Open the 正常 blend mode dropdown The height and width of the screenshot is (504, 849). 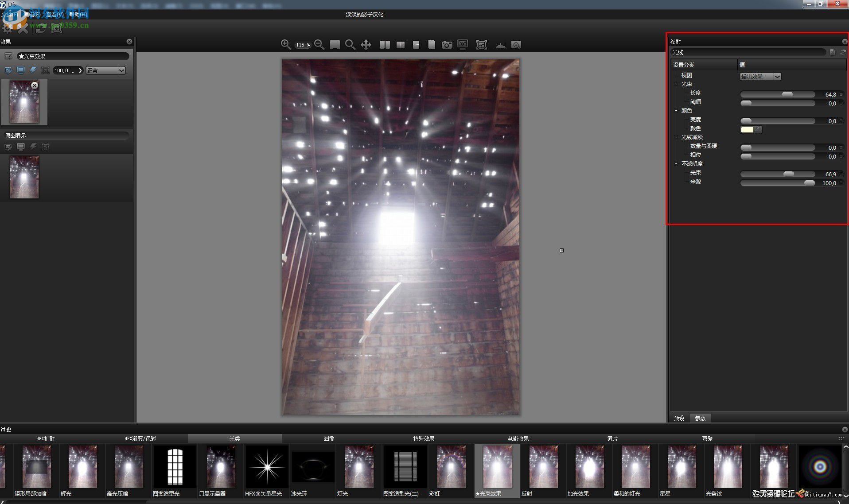pos(121,70)
